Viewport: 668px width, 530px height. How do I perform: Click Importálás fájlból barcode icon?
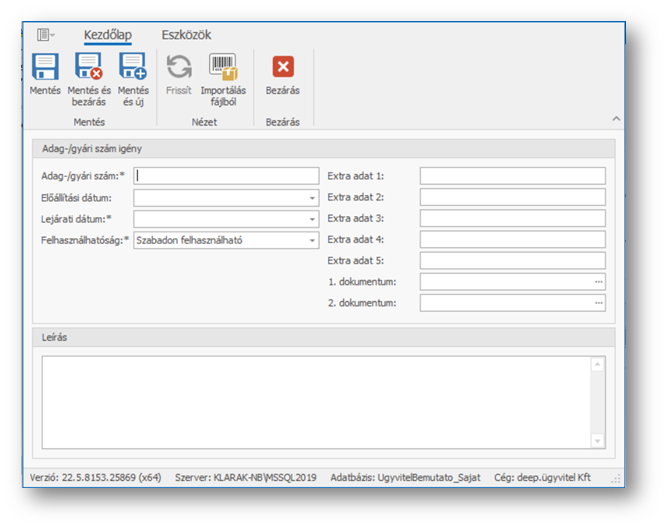click(223, 68)
